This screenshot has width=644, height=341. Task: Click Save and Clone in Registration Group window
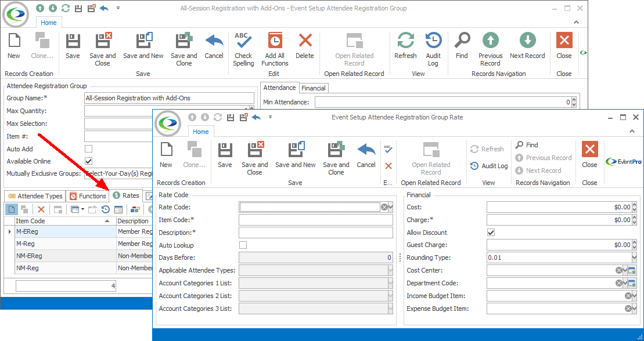point(184,50)
